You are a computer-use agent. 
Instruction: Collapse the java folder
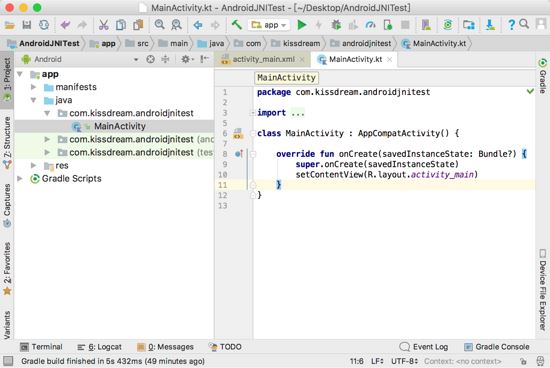(x=33, y=100)
